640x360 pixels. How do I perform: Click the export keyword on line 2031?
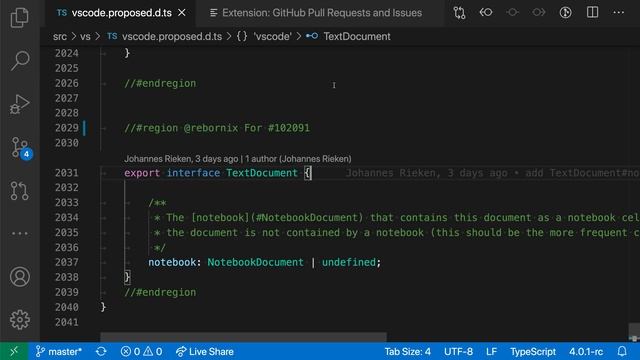(142, 173)
